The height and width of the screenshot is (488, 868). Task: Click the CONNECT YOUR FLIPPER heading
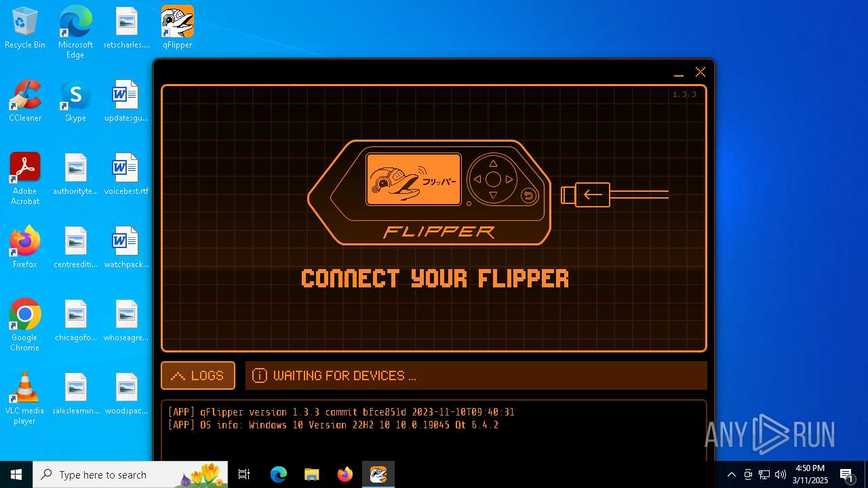point(435,278)
